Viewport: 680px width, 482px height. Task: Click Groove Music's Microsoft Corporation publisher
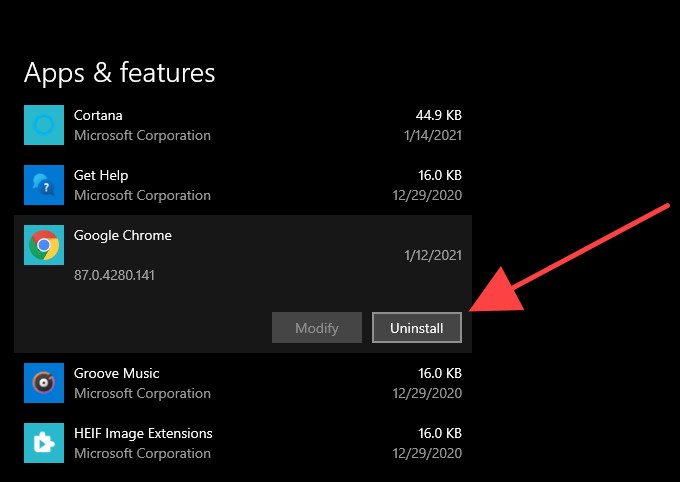coord(142,393)
